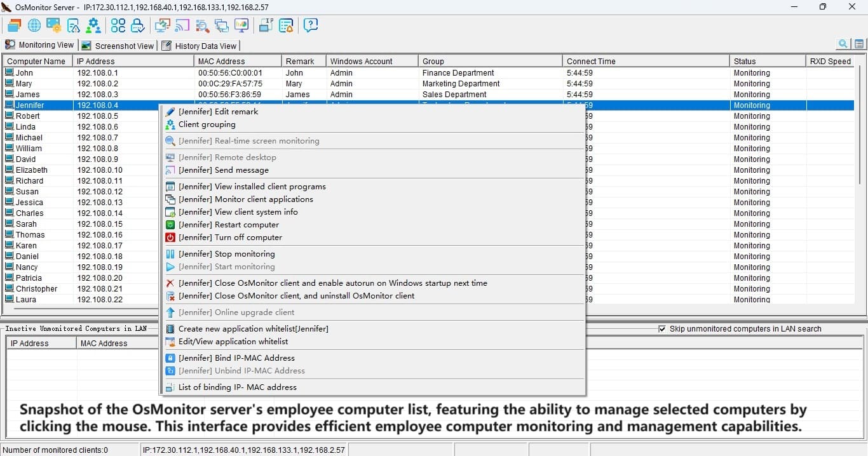Toggle Skip unmonitored computers in LAN search
868x456 pixels.
point(663,329)
